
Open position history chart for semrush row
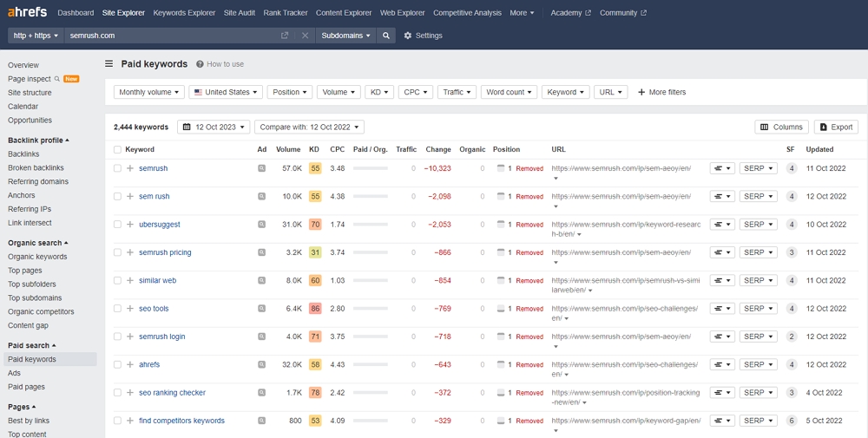(722, 168)
